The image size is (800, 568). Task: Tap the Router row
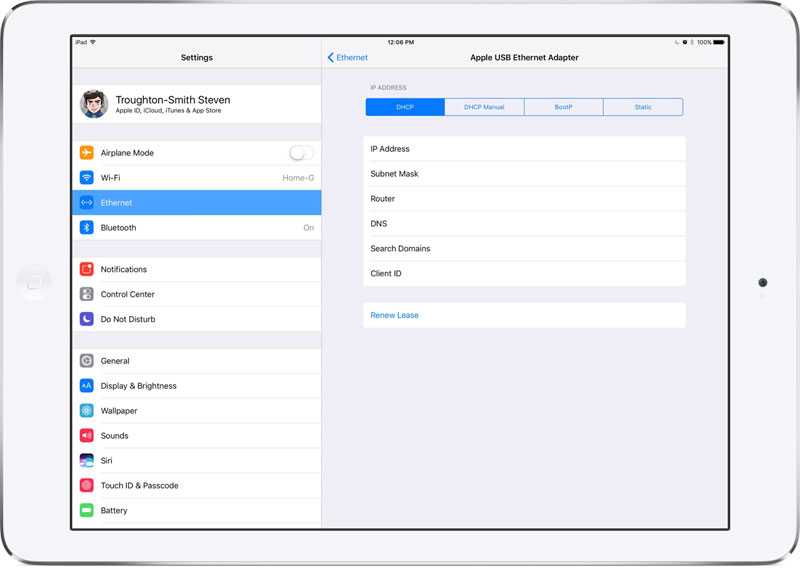click(524, 199)
